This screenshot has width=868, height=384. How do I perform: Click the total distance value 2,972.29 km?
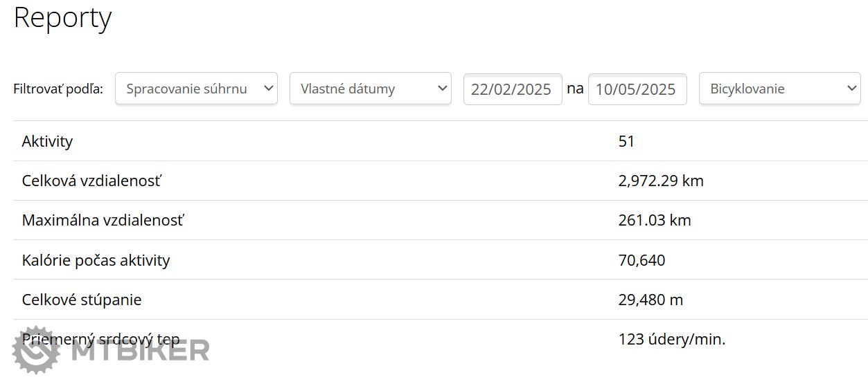pos(660,181)
